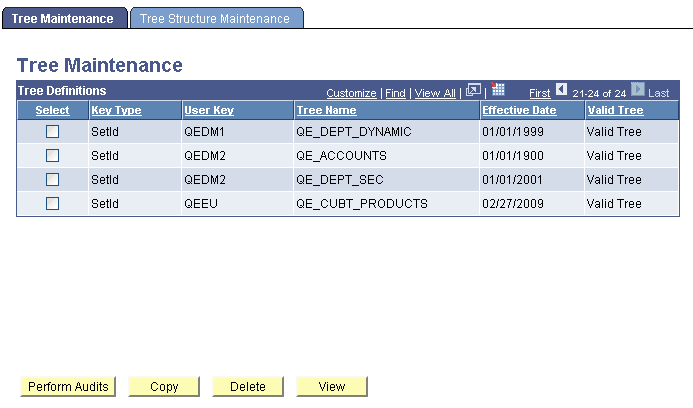The width and height of the screenshot is (693, 408).
Task: Click the View All link
Action: [x=435, y=93]
